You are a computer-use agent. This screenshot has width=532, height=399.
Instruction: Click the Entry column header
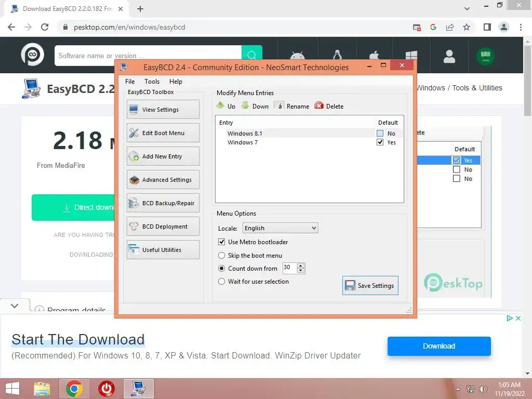pyautogui.click(x=226, y=123)
